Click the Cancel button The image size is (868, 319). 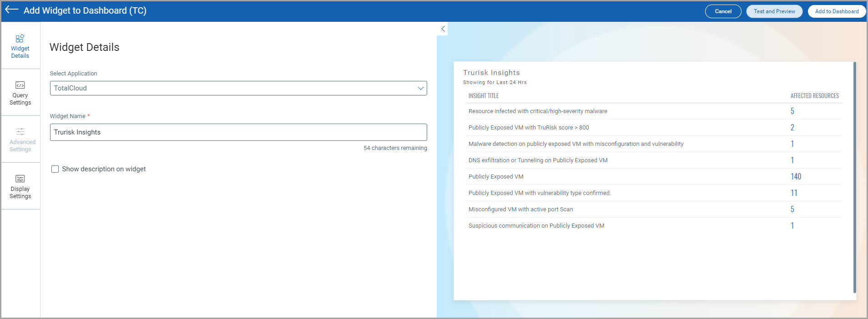pos(723,11)
